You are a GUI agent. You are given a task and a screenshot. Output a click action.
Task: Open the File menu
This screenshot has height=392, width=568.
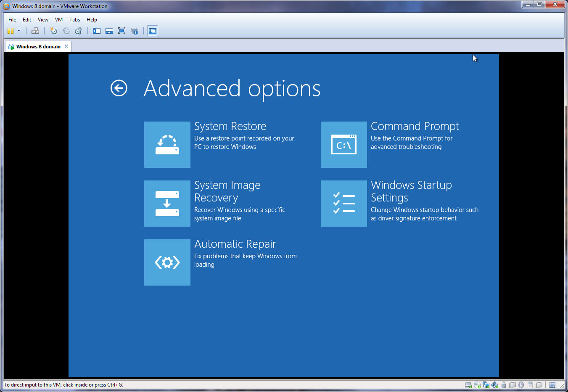12,20
